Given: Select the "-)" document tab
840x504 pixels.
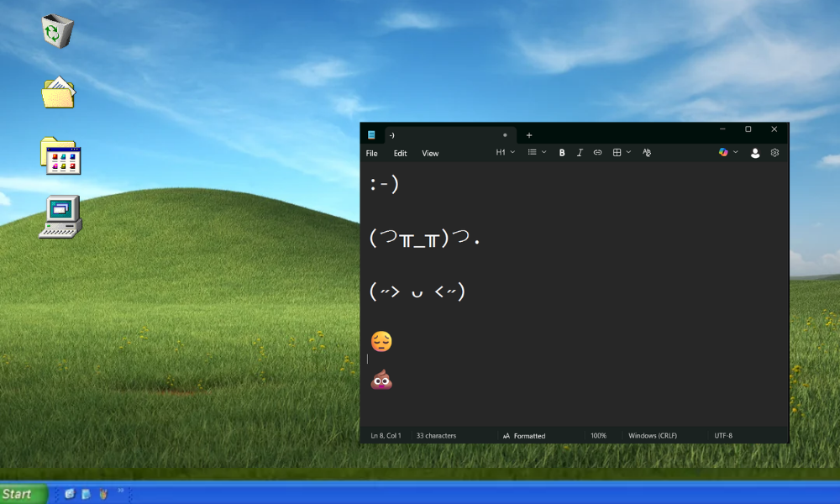Looking at the screenshot, I should tap(449, 135).
